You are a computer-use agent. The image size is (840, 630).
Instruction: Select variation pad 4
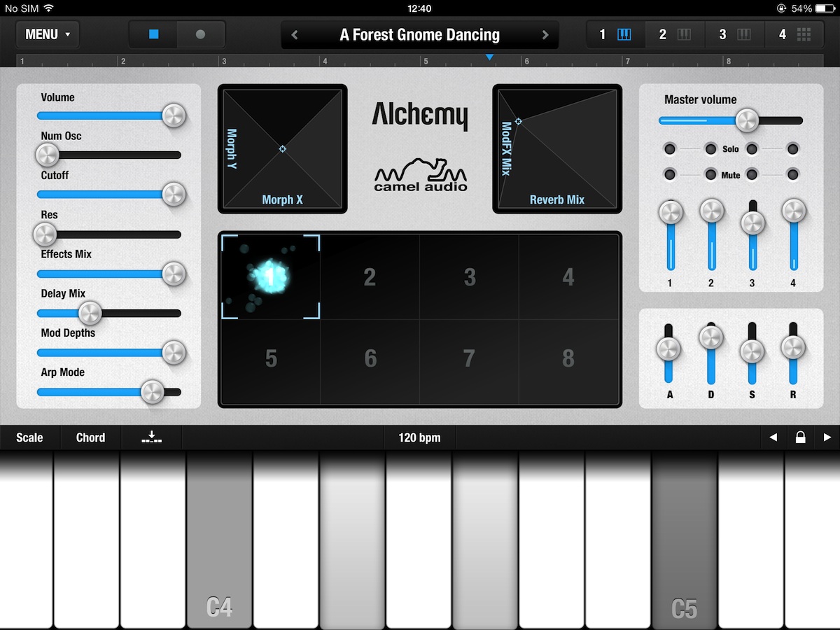[568, 277]
